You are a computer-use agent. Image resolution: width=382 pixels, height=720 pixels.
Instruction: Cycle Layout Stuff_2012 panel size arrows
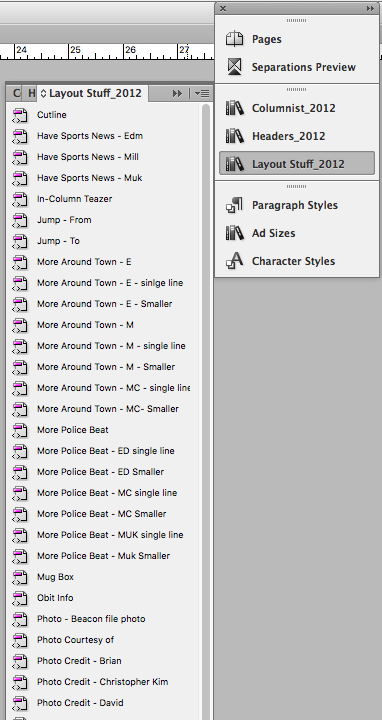pyautogui.click(x=44, y=94)
